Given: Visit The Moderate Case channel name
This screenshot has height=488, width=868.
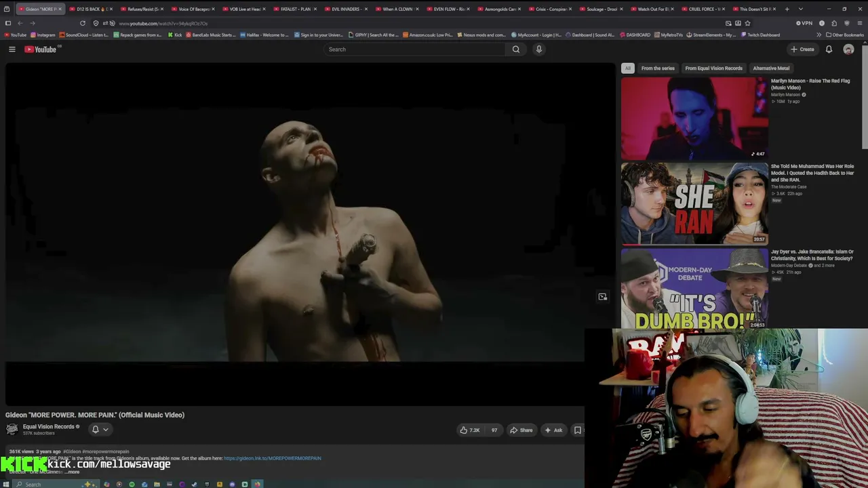Looking at the screenshot, I should 789,187.
